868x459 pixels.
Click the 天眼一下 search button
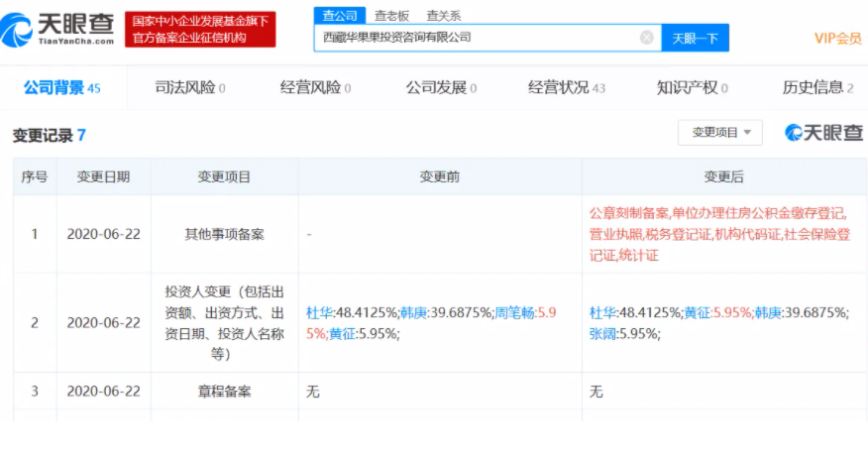click(x=696, y=39)
